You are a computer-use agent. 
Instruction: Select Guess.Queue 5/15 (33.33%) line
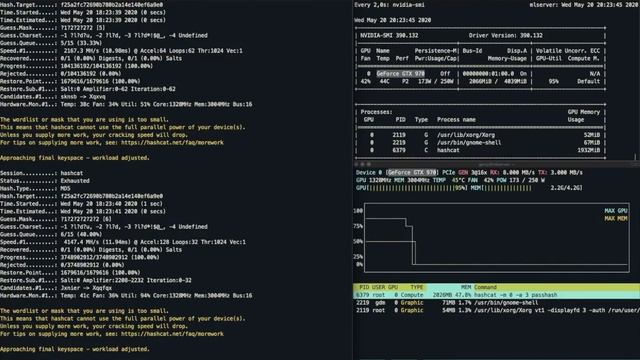coord(51,43)
